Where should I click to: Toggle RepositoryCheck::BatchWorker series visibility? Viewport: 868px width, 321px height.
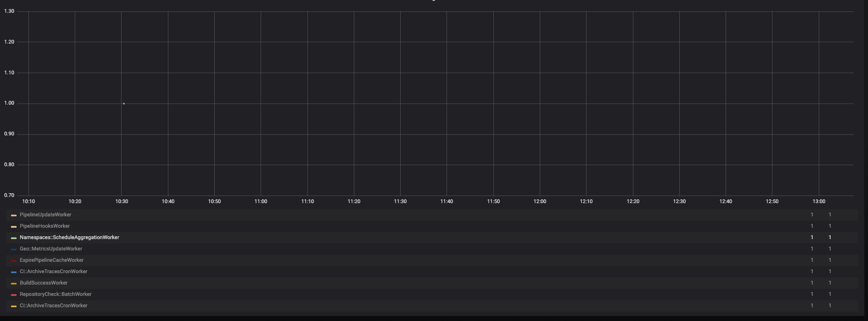point(56,294)
